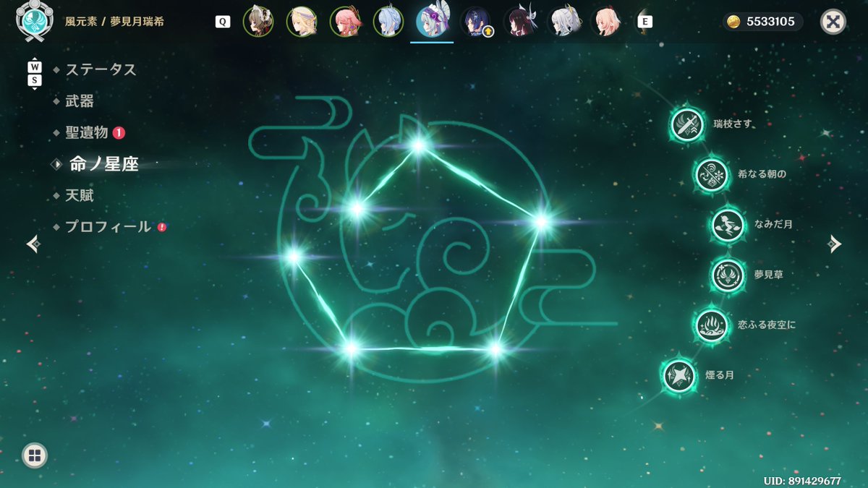Close the character screen with X button

tap(833, 22)
